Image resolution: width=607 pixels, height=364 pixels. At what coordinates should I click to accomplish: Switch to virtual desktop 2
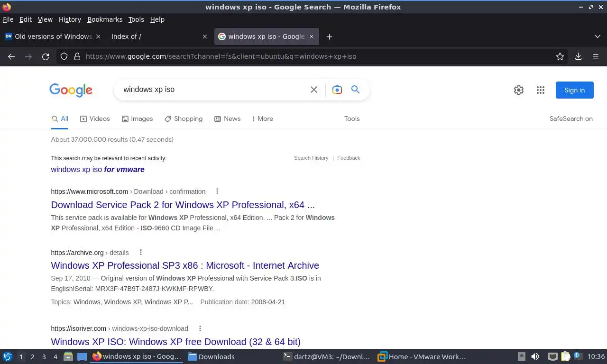click(x=32, y=356)
